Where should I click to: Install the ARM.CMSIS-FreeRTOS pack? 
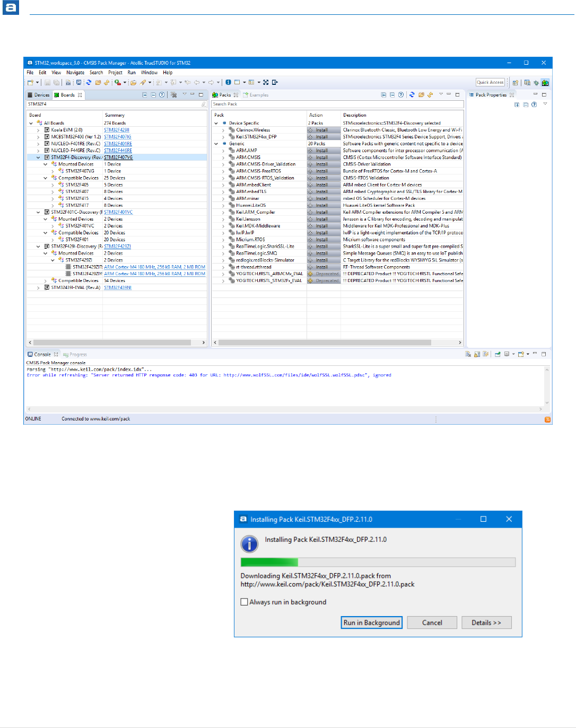pos(324,171)
